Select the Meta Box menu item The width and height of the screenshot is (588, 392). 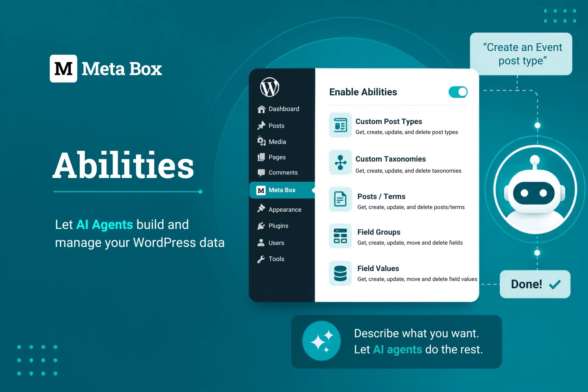click(x=282, y=190)
